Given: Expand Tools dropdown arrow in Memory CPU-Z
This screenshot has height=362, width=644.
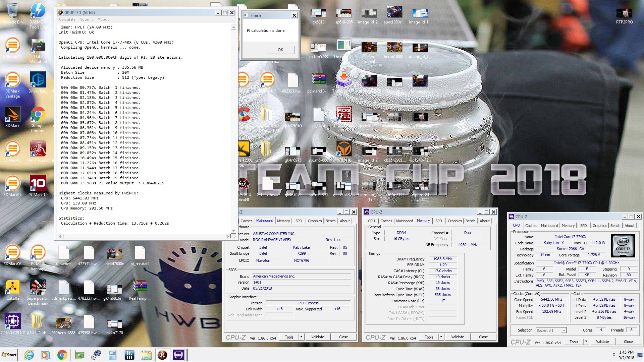Looking at the screenshot, I should (441, 337).
